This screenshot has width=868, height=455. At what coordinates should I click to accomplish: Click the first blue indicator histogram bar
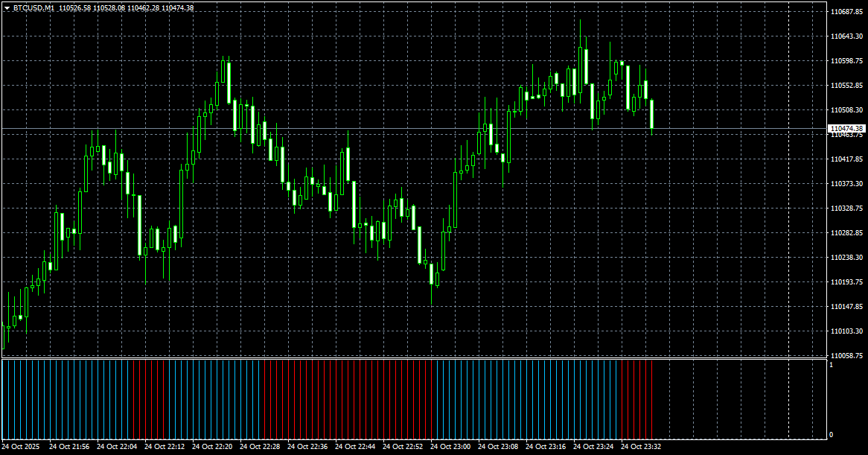coord(3,398)
